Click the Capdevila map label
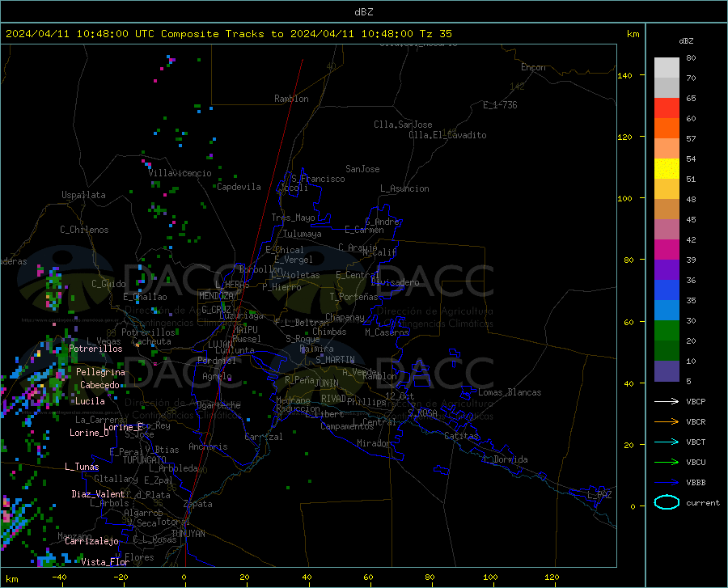Screen dimensions: 728x588 tap(239, 187)
